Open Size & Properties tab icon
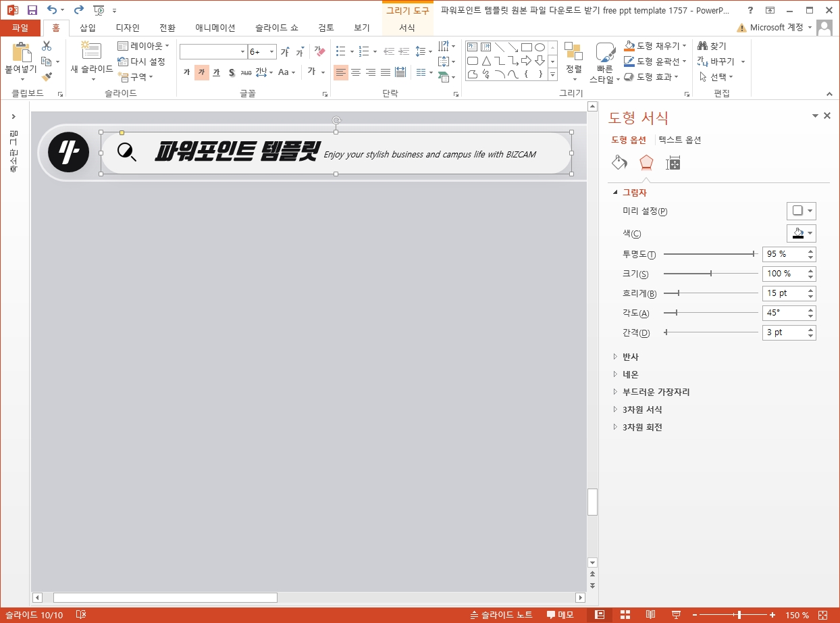Image resolution: width=840 pixels, height=623 pixels. click(673, 162)
